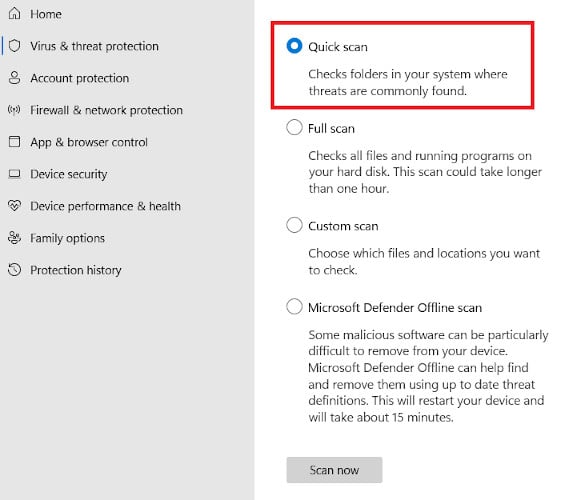
Task: Click the Firewall & network antenna icon
Action: point(15,110)
